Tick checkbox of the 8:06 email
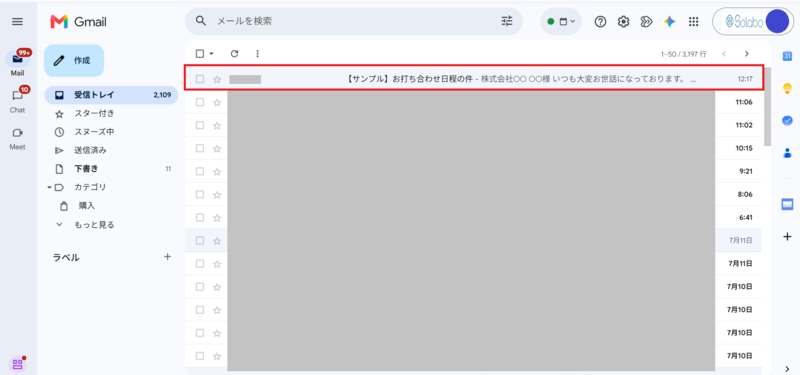The width and height of the screenshot is (800, 375). pyautogui.click(x=200, y=194)
